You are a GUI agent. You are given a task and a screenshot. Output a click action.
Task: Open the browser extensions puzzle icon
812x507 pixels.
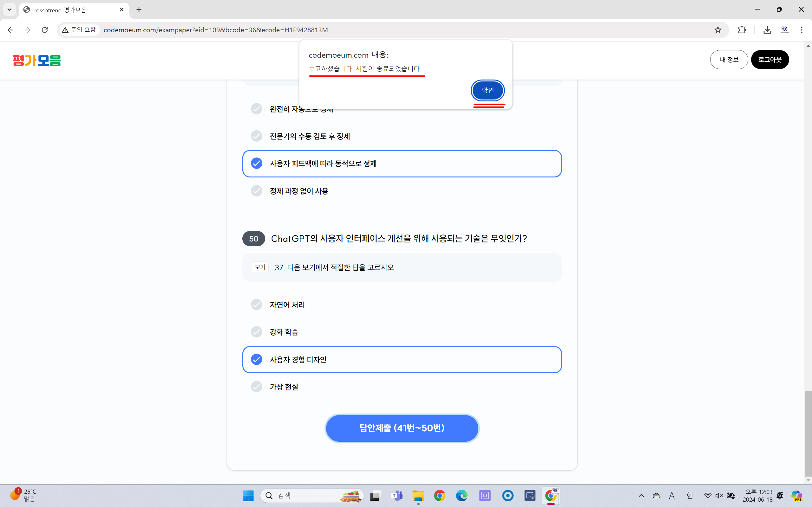pyautogui.click(x=742, y=30)
